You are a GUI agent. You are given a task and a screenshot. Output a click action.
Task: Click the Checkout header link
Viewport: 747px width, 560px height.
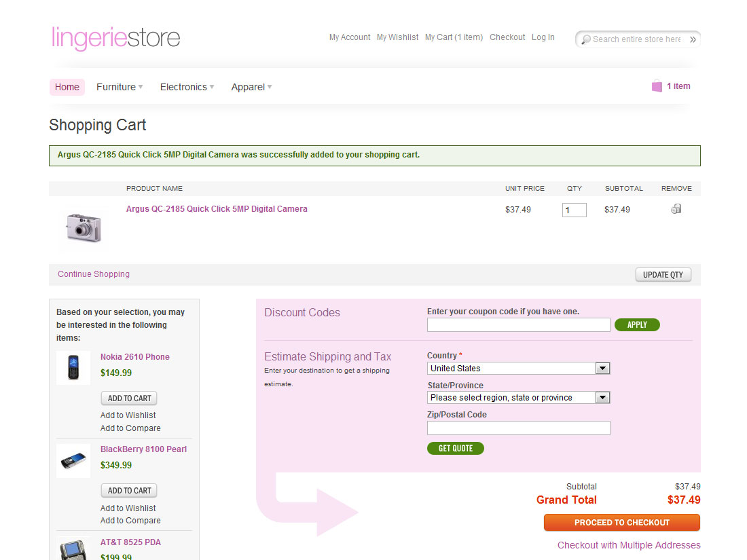507,37
